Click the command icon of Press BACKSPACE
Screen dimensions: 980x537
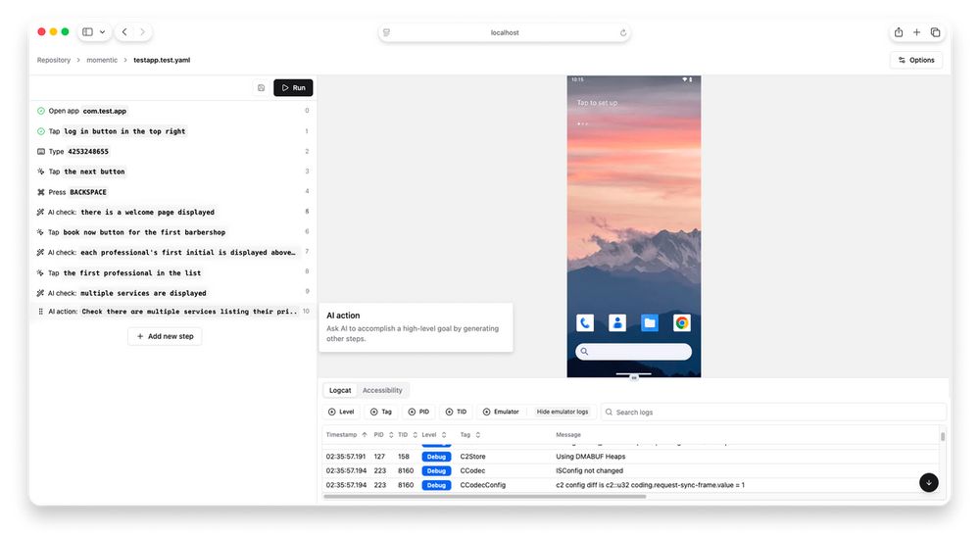click(x=40, y=192)
